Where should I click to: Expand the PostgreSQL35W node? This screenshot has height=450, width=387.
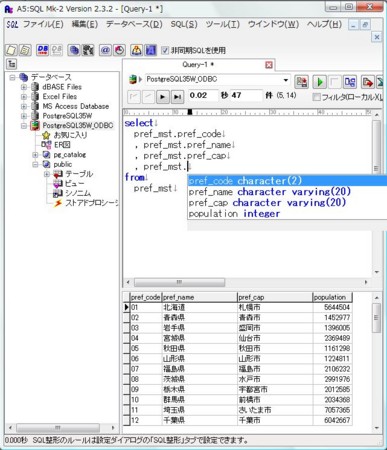(24, 116)
